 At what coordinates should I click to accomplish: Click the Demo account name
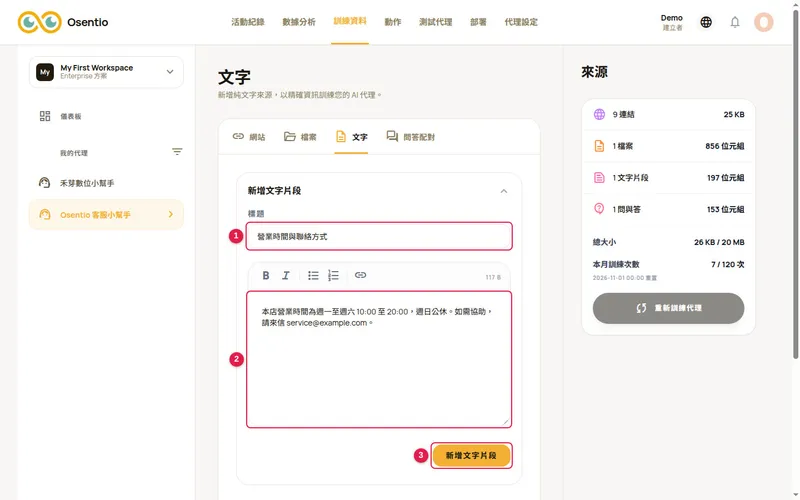click(671, 18)
